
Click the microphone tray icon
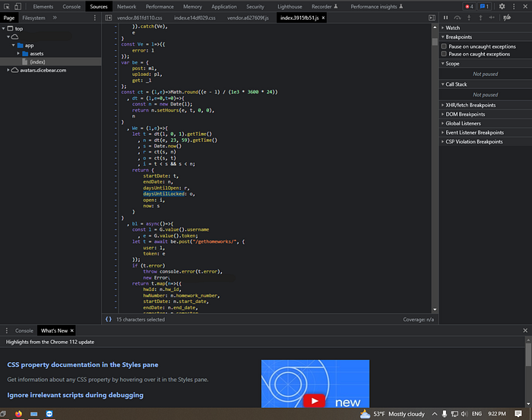(x=444, y=414)
